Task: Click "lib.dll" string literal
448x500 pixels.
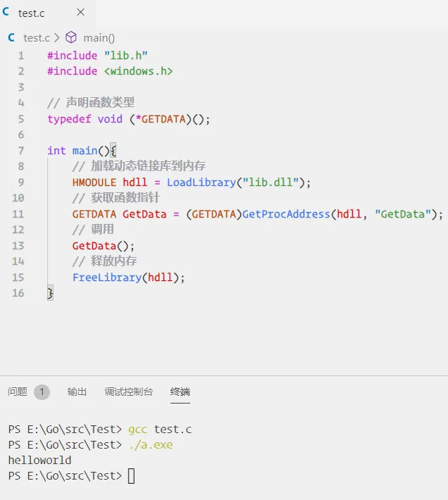Action: 270,182
